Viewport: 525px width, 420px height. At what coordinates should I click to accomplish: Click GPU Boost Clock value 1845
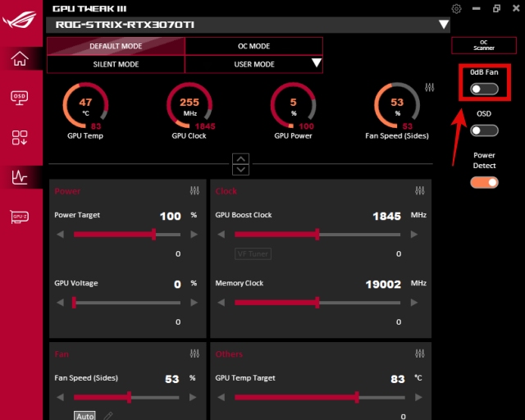tap(386, 216)
